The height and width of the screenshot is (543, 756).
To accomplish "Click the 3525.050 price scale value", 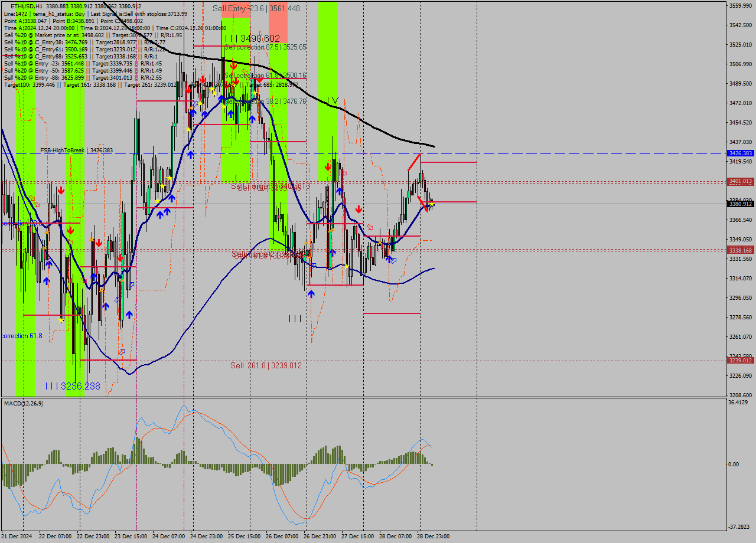I will point(741,45).
